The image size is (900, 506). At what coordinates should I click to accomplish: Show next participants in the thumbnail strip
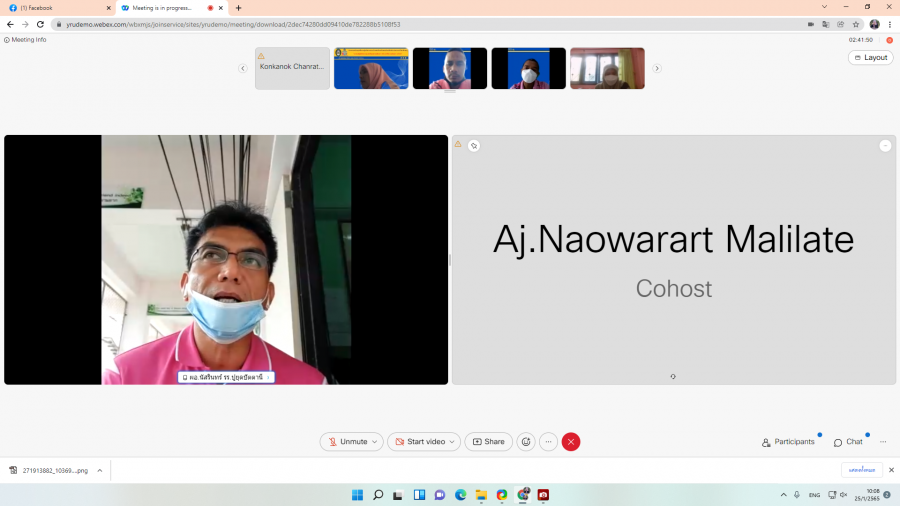[657, 68]
